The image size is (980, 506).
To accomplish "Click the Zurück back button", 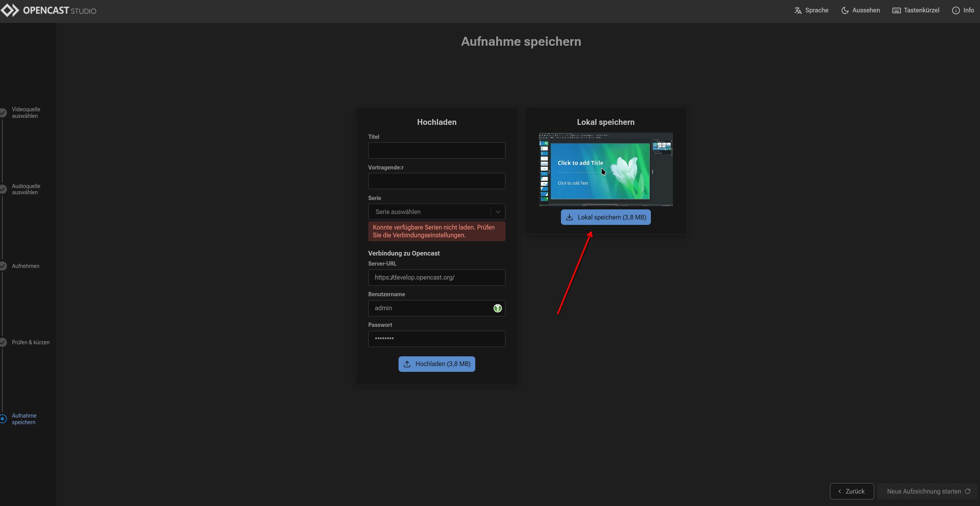I will (852, 491).
